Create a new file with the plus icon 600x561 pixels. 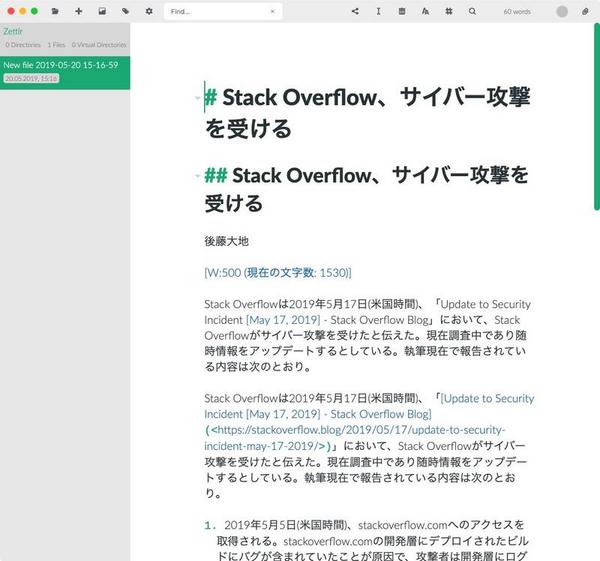79,11
